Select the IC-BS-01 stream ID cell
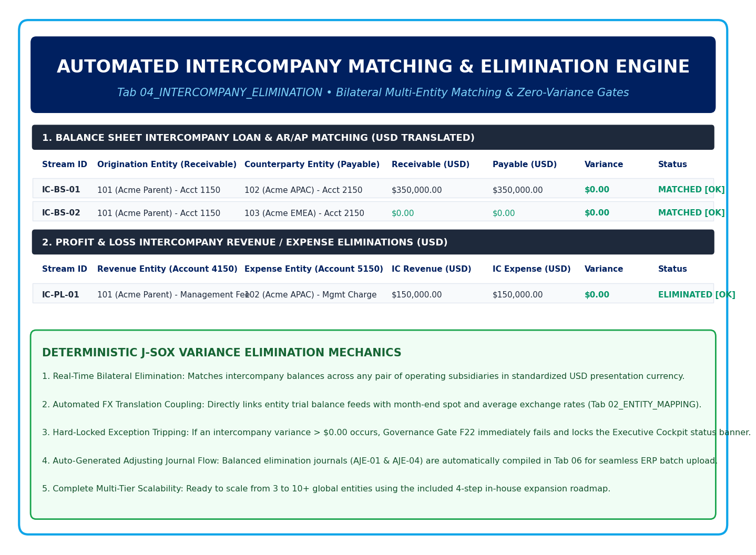This screenshot has width=756, height=555. click(61, 190)
